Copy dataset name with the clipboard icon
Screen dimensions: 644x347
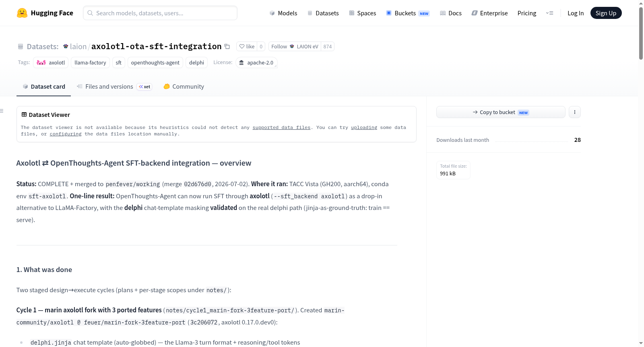pyautogui.click(x=227, y=46)
